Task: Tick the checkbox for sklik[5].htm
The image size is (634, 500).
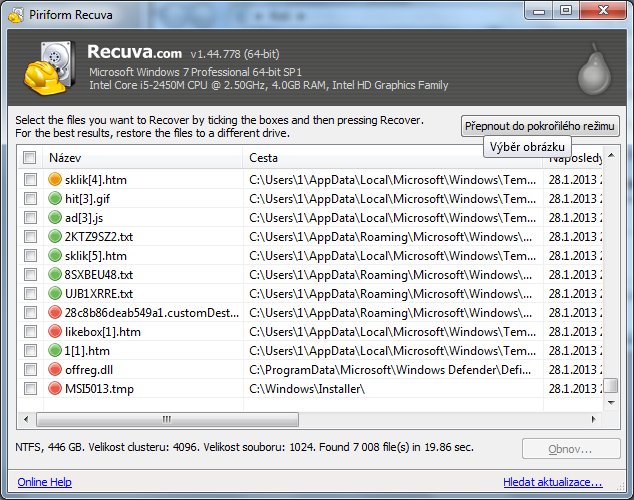Action: pos(30,255)
